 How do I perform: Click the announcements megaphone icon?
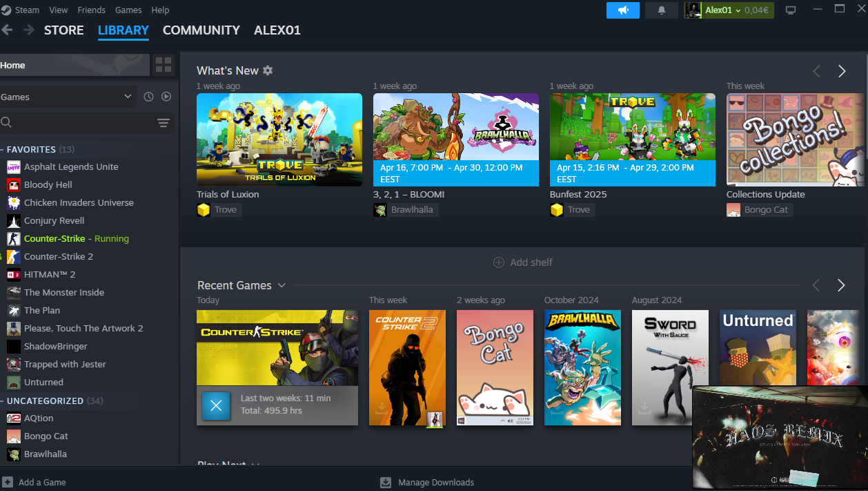coord(623,10)
